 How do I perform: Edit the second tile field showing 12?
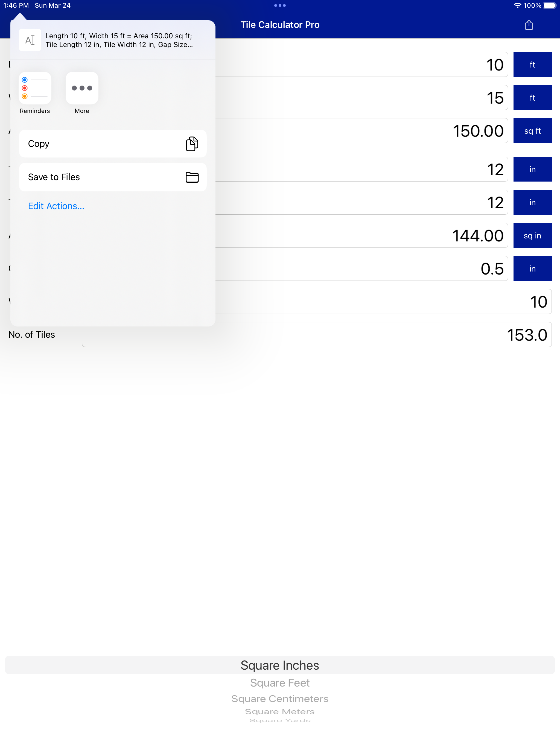tap(361, 202)
